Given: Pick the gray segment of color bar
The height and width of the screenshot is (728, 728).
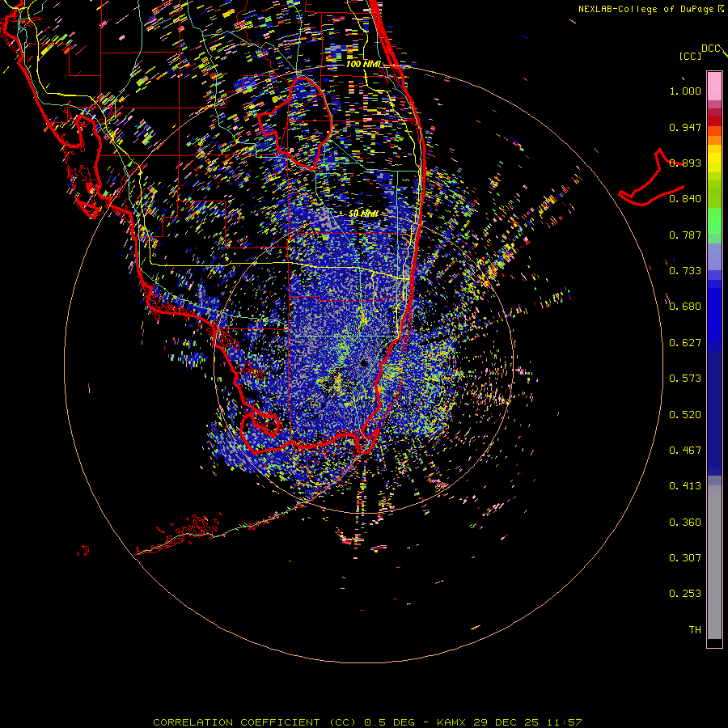Looking at the screenshot, I should [x=714, y=562].
